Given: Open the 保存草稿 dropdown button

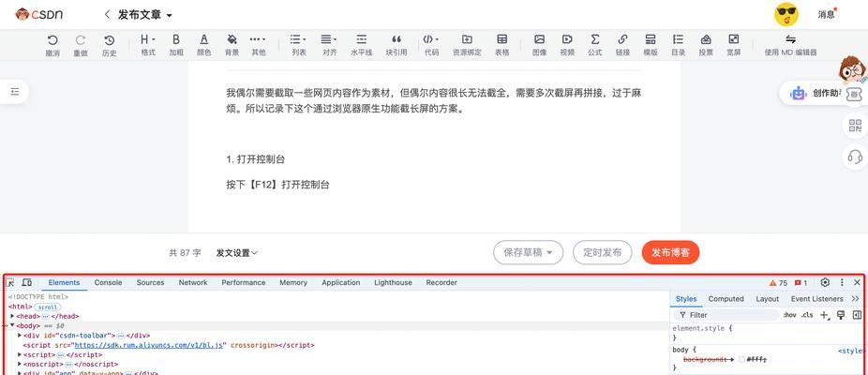Looking at the screenshot, I should (528, 252).
